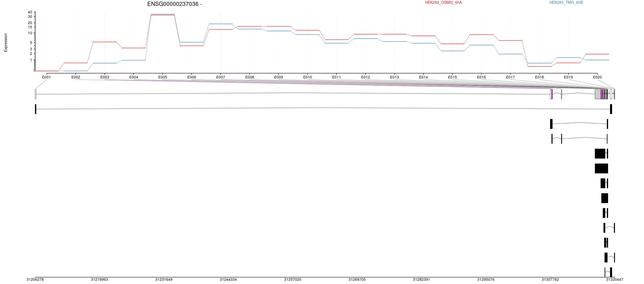644x284 pixels.
Task: Click the blue E017 expression segment
Action: pos(510,54)
